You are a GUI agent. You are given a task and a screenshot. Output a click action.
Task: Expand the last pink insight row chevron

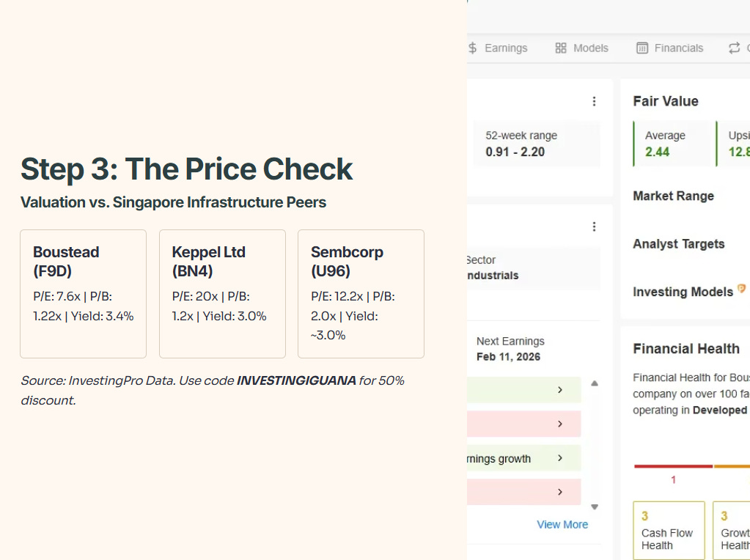pos(560,492)
